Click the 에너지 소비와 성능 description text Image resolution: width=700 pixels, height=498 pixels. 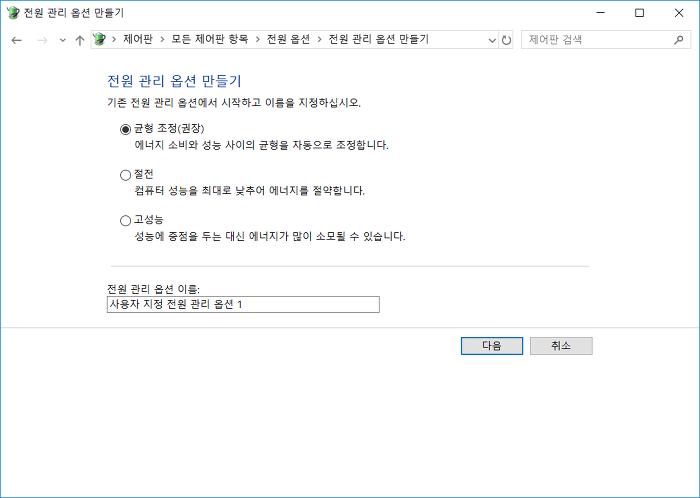[262, 145]
